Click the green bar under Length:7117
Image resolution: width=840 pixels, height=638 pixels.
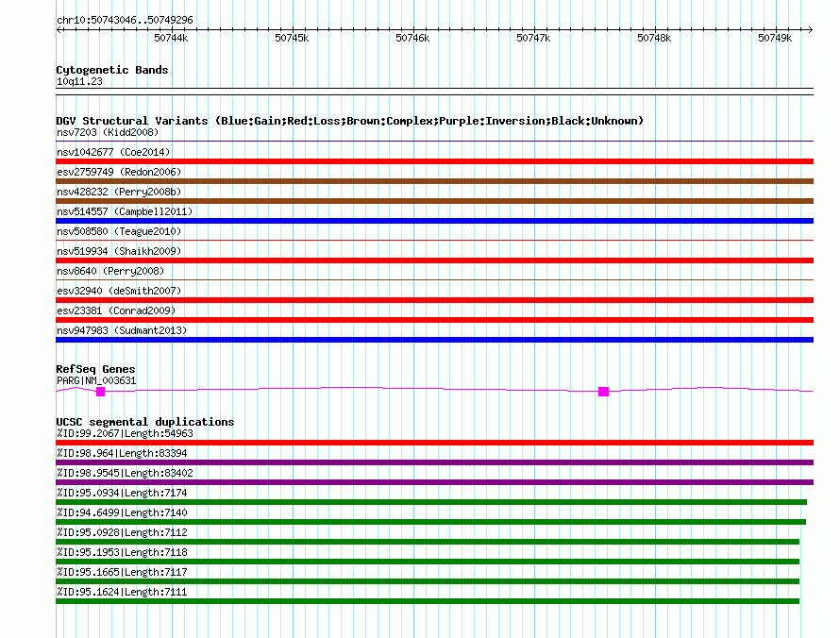[x=428, y=581]
